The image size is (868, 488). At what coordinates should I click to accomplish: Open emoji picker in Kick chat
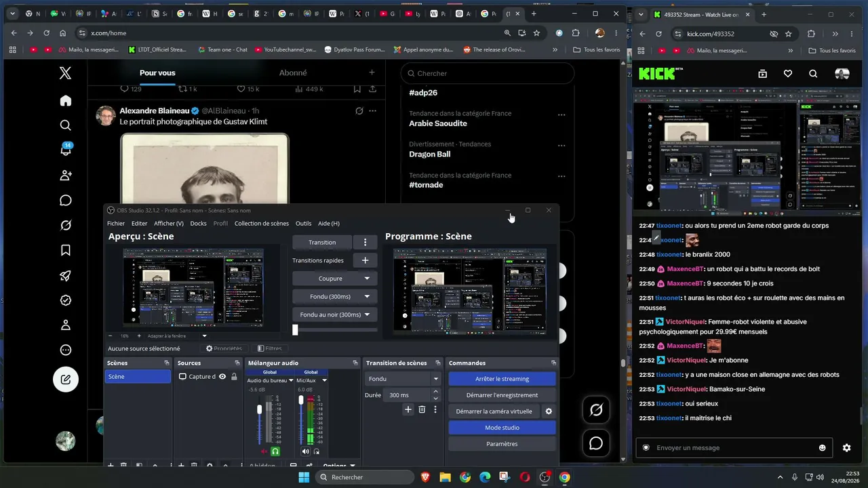pyautogui.click(x=823, y=448)
